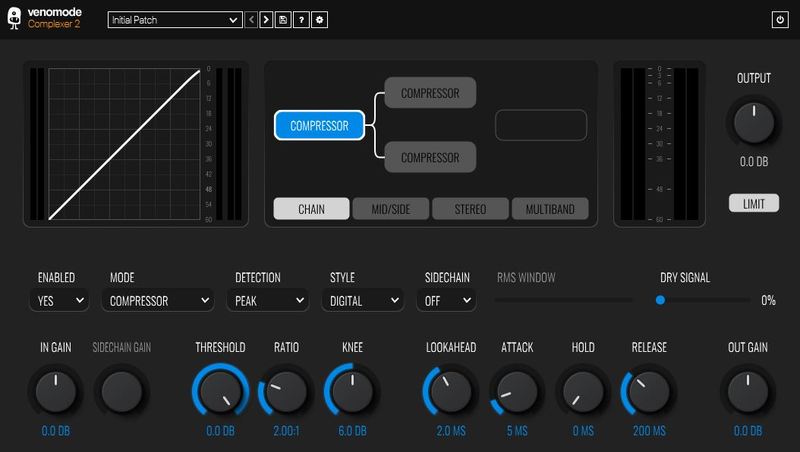Click the Lookahead 2.0 MS value
800x452 pixels.
[451, 431]
